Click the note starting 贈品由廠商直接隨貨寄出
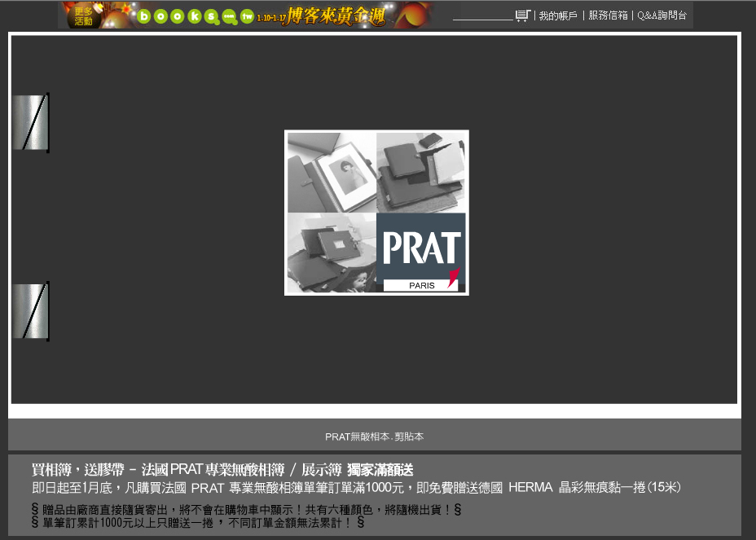This screenshot has width=756, height=540. click(x=246, y=510)
